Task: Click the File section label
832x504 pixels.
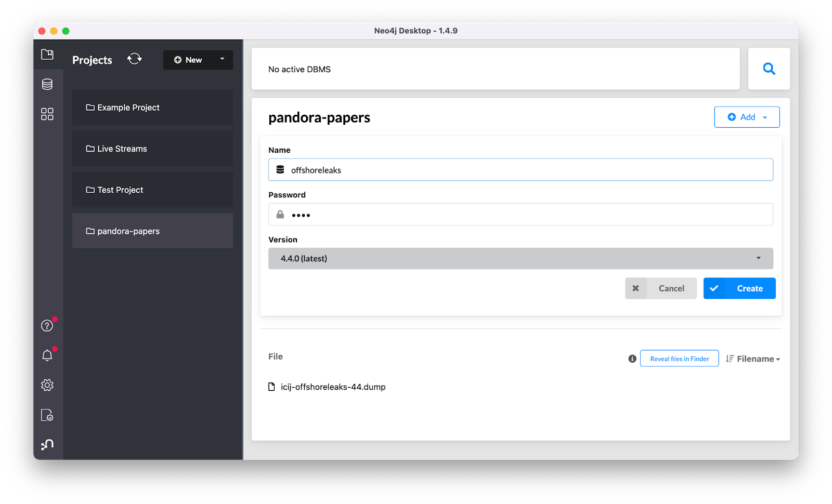Action: click(276, 356)
